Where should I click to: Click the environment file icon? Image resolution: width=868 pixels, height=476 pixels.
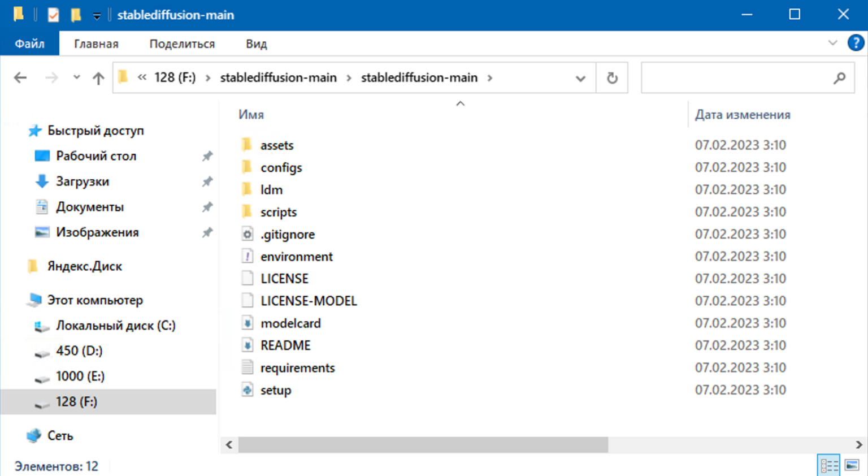click(247, 256)
